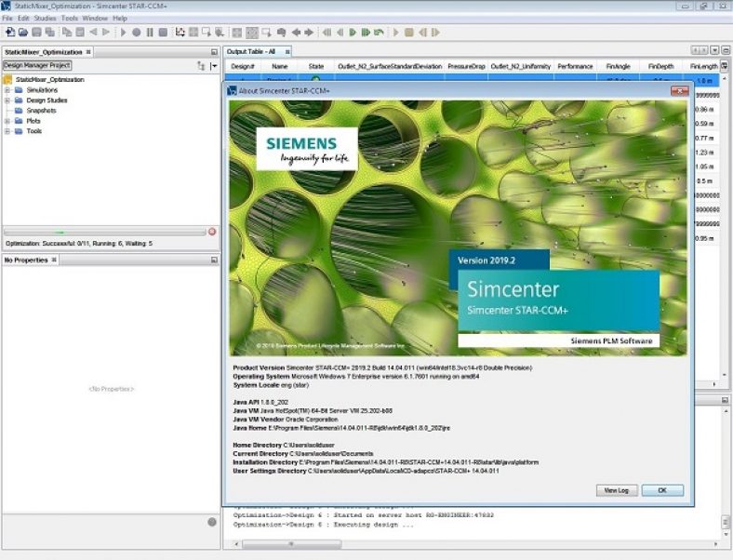
Task: Click the Open folder toolbar icon
Action: (23, 33)
